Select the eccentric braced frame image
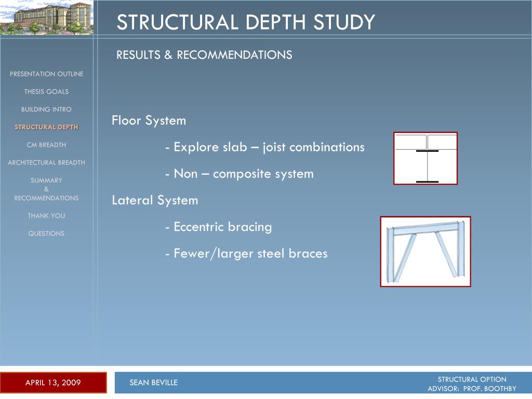532x399 pixels. pyautogui.click(x=425, y=252)
